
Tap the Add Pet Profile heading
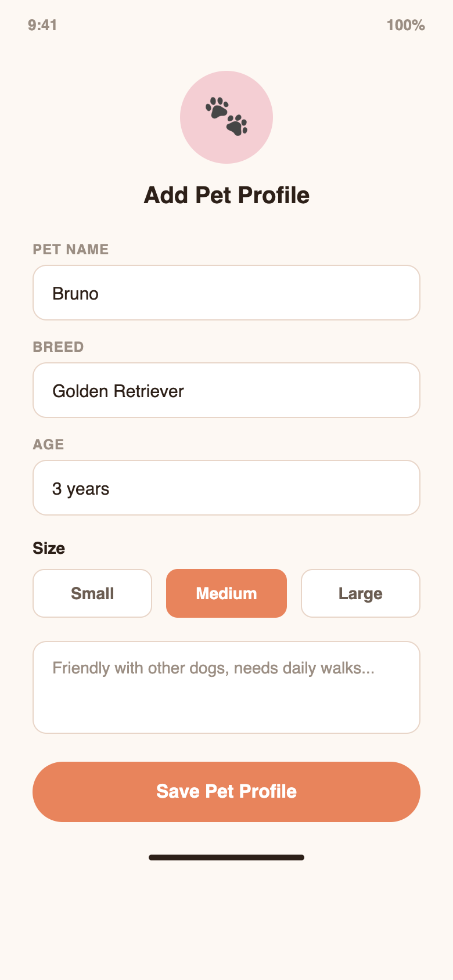pyautogui.click(x=227, y=196)
